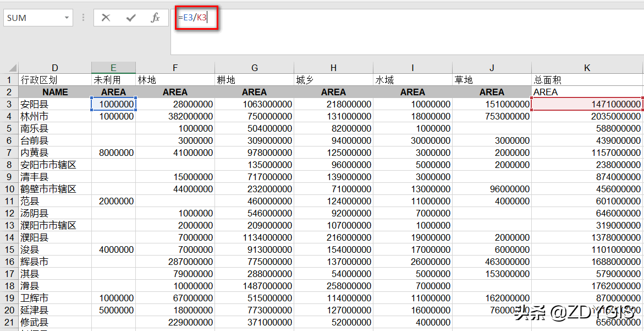Select column K header
The image size is (644, 331).
588,68
